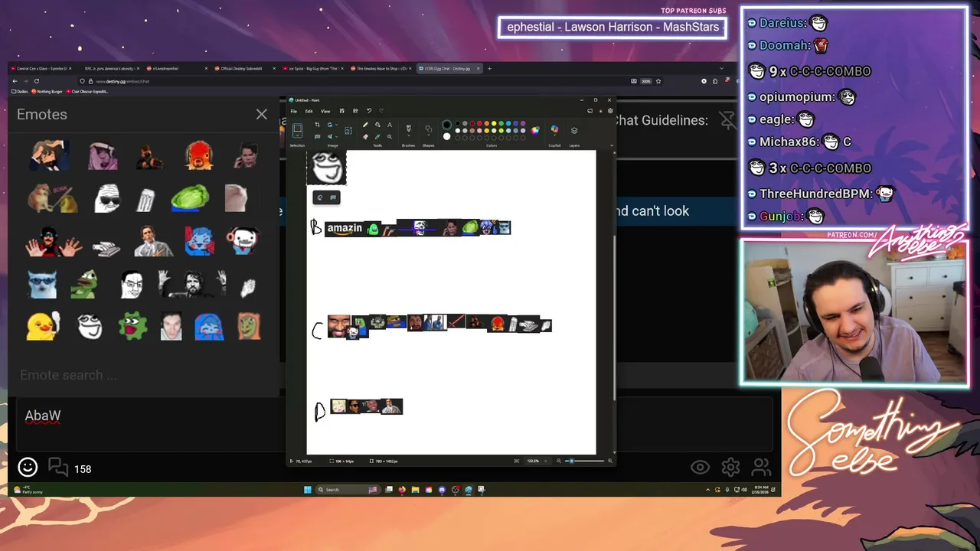Select the Magnifier tool in Paint

coord(390,136)
